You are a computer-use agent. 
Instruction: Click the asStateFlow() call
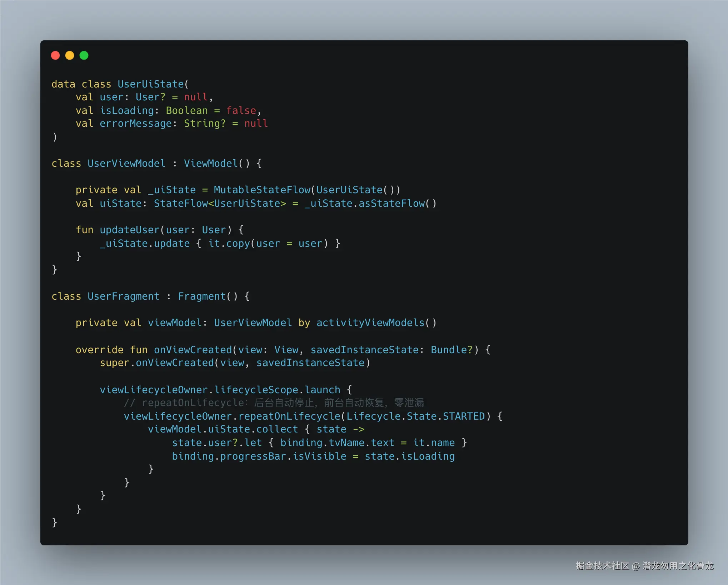397,204
